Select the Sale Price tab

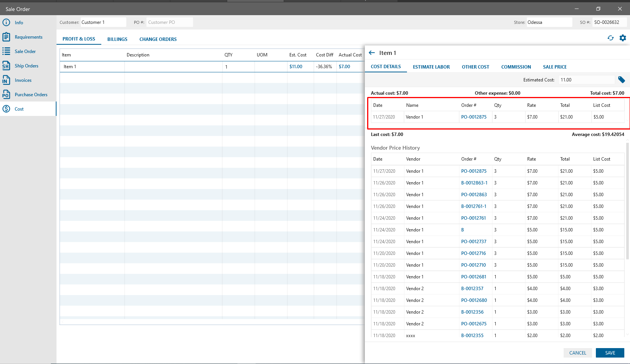(555, 67)
